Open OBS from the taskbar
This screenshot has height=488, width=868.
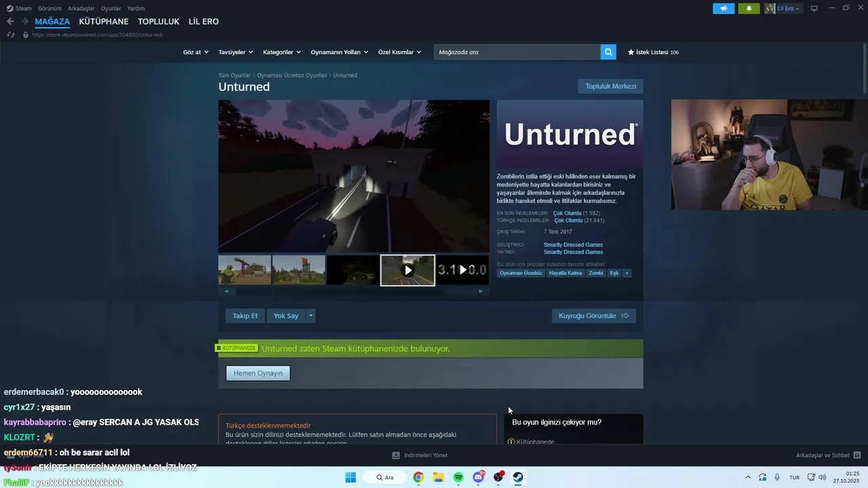498,477
